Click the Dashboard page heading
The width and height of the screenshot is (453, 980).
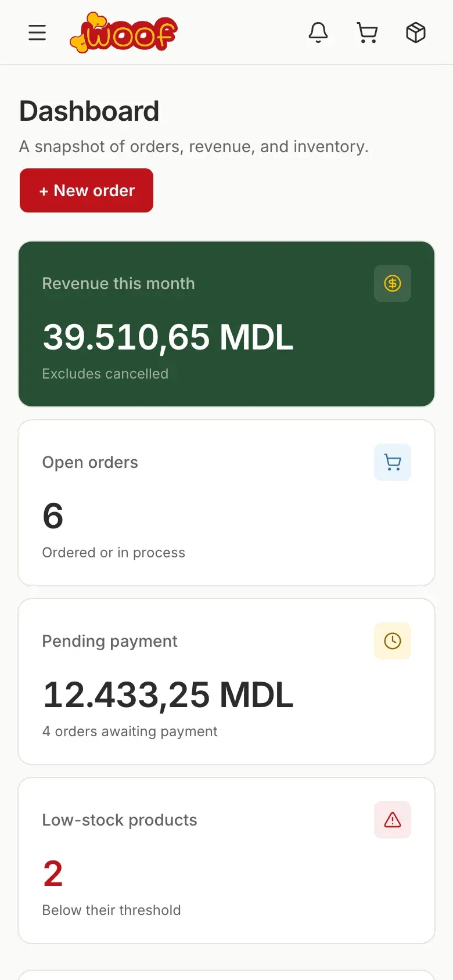point(89,111)
